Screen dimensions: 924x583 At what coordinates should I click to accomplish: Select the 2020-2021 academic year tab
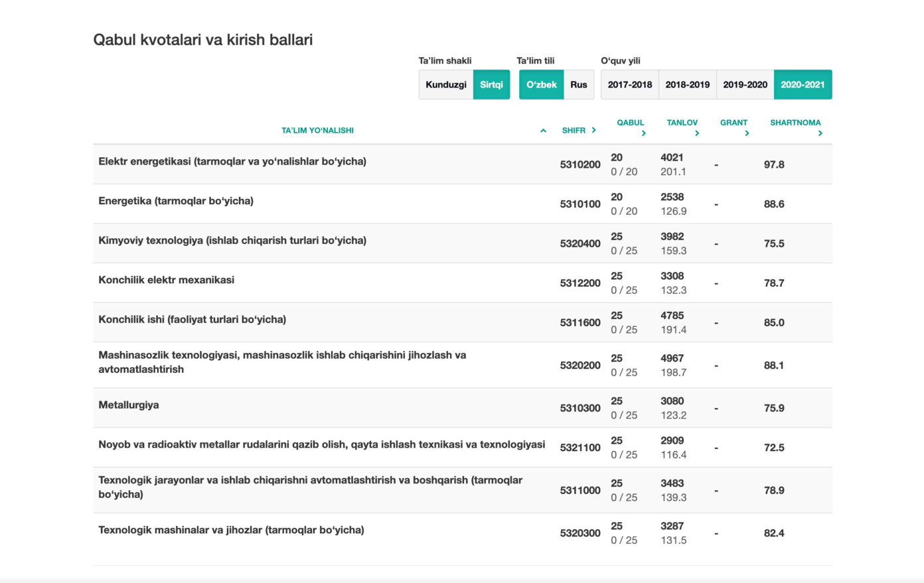click(803, 84)
